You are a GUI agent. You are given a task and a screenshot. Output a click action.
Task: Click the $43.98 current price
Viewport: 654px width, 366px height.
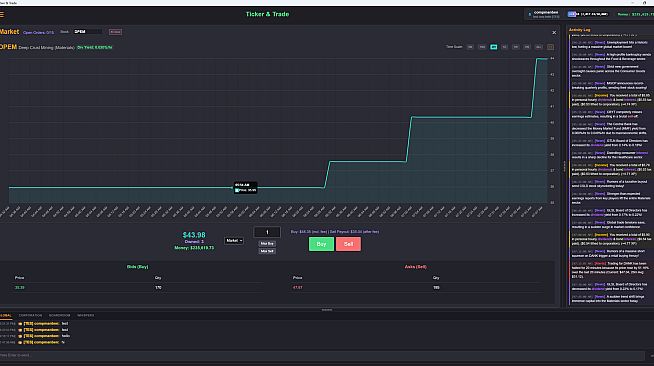click(194, 235)
